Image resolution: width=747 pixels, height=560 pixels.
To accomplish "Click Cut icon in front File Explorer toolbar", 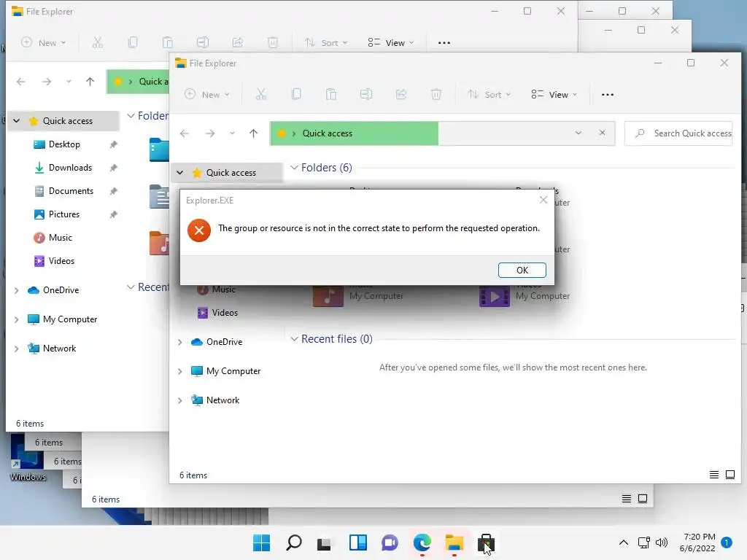I will tap(260, 94).
